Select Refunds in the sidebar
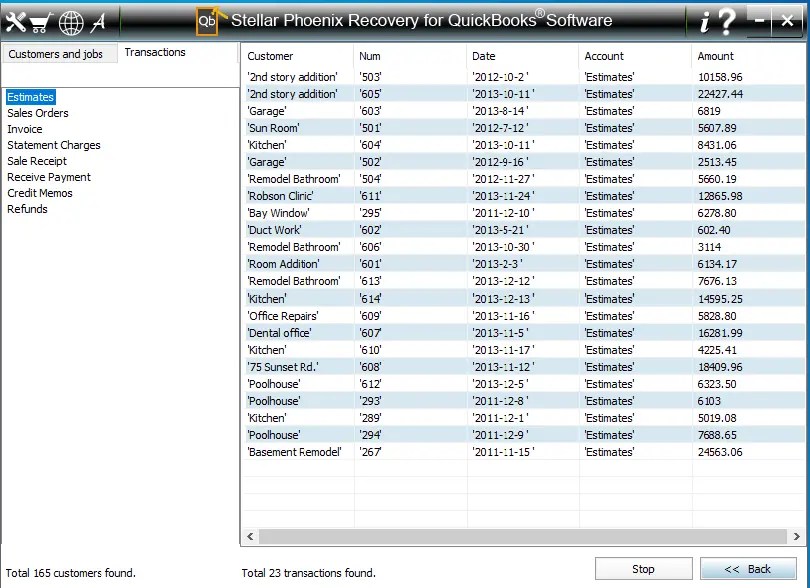Screen dimensions: 810x588 26,209
